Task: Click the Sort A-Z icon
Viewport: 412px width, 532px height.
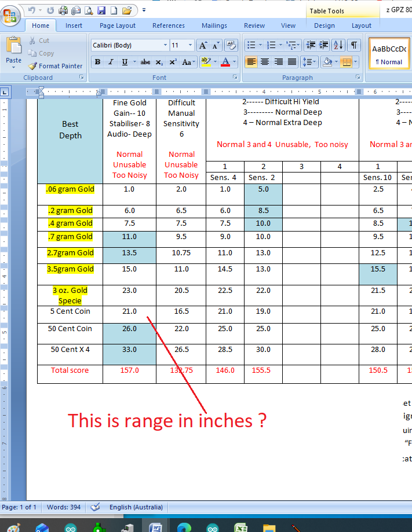Action: [x=338, y=45]
